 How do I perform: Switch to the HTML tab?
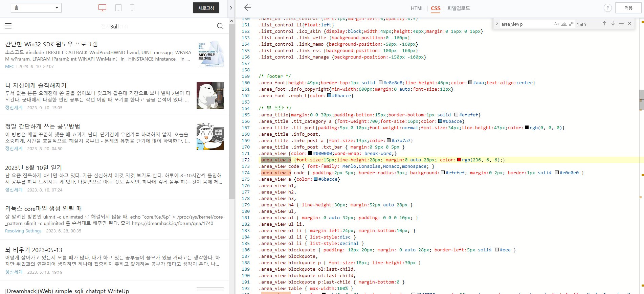[x=417, y=8]
